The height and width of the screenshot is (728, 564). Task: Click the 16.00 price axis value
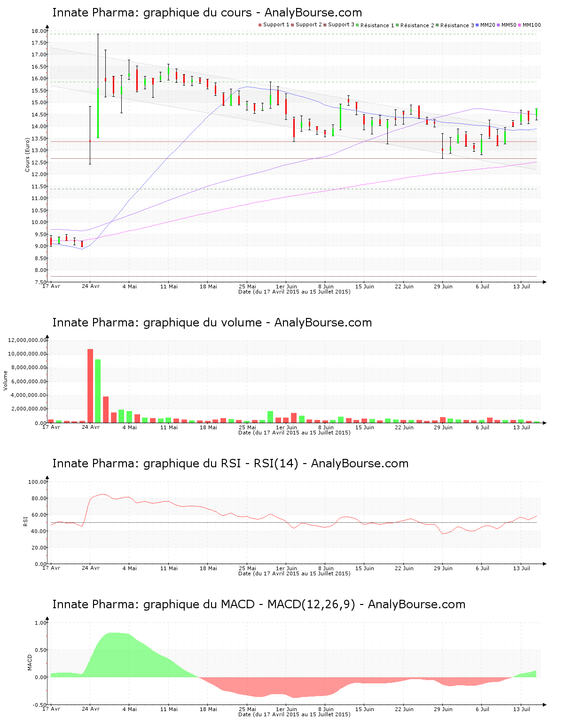(x=39, y=78)
